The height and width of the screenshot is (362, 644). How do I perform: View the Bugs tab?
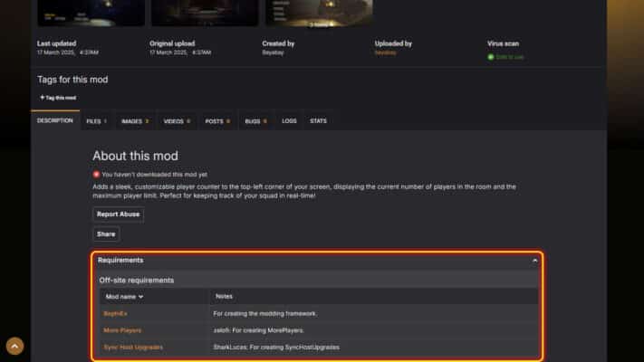[x=255, y=120]
